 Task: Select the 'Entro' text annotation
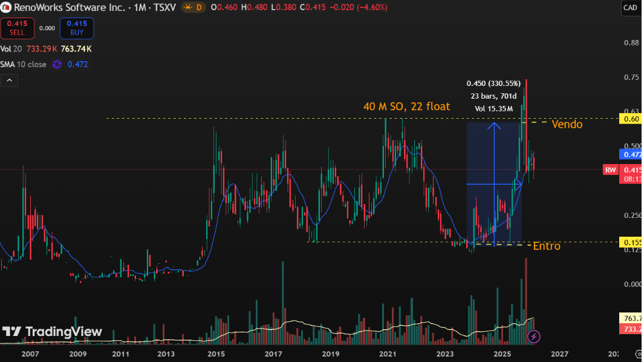(546, 246)
